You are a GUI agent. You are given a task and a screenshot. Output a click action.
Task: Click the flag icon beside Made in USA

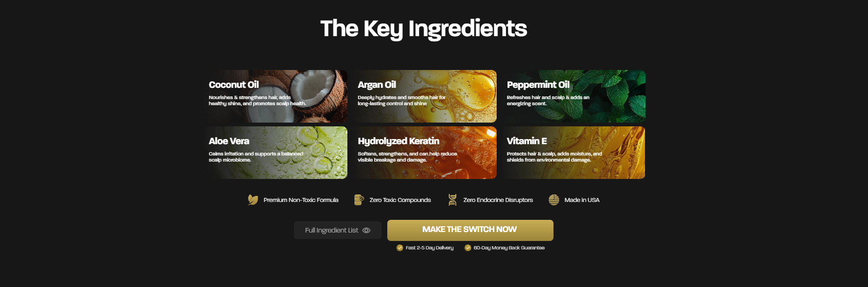(554, 200)
